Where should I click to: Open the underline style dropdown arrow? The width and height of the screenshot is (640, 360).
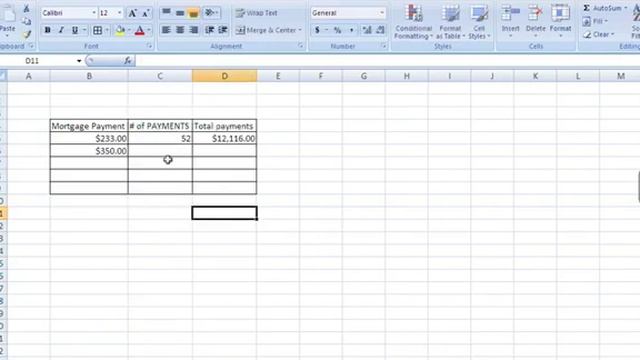pyautogui.click(x=84, y=30)
